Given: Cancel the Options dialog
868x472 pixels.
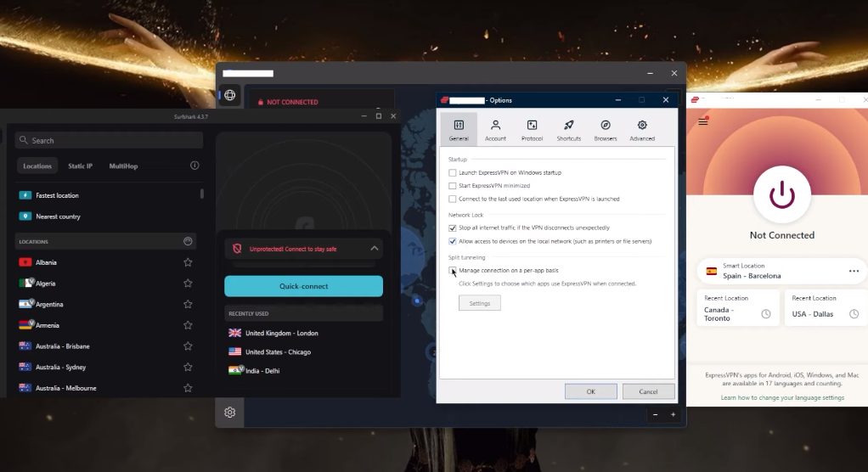Looking at the screenshot, I should tap(648, 391).
